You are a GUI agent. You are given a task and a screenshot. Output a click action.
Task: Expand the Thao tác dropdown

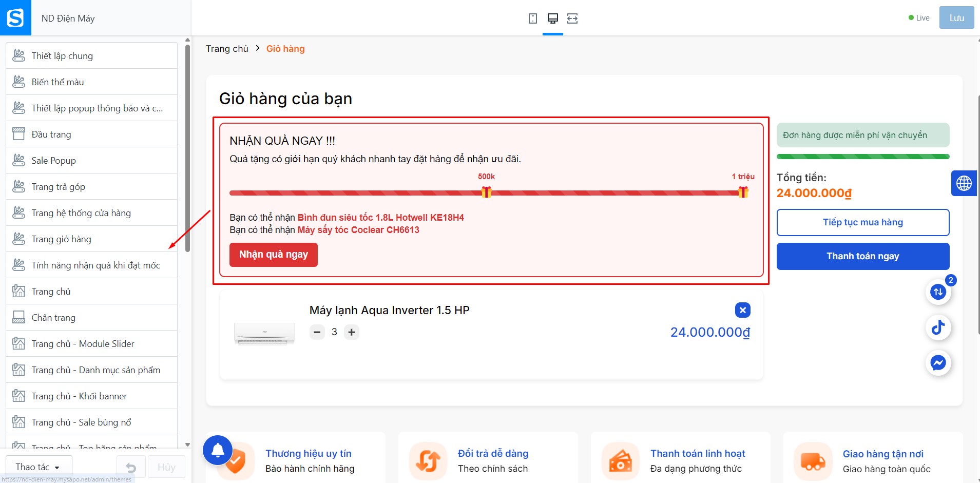click(39, 467)
